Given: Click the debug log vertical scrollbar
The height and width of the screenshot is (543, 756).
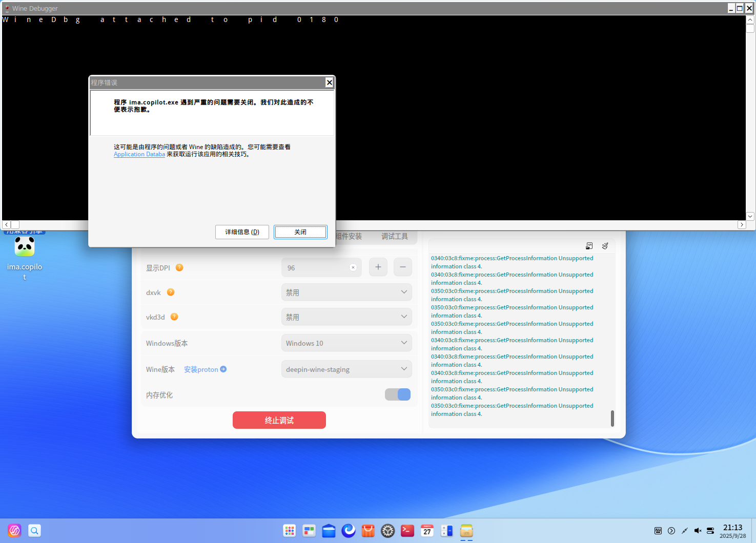Looking at the screenshot, I should (x=612, y=418).
